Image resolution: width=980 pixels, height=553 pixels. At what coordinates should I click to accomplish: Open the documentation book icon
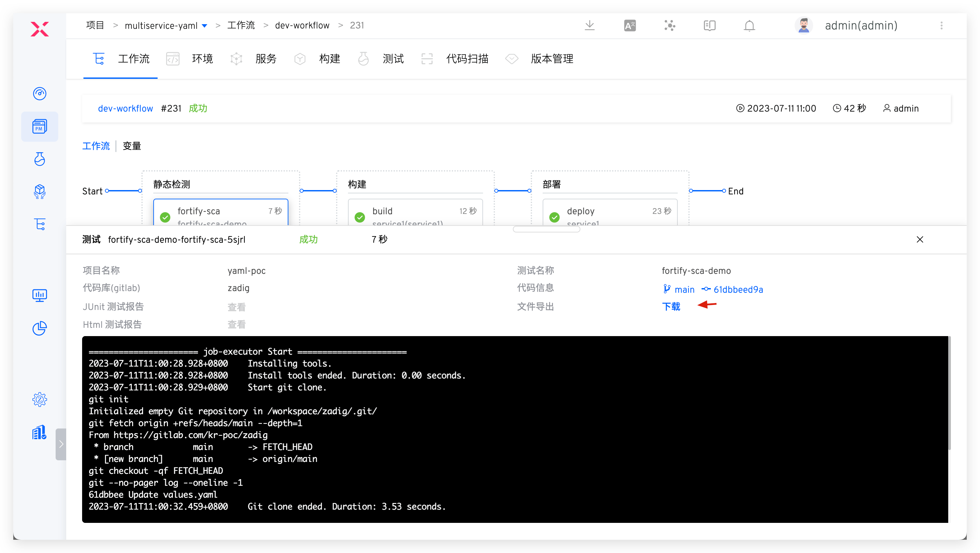[x=709, y=25]
